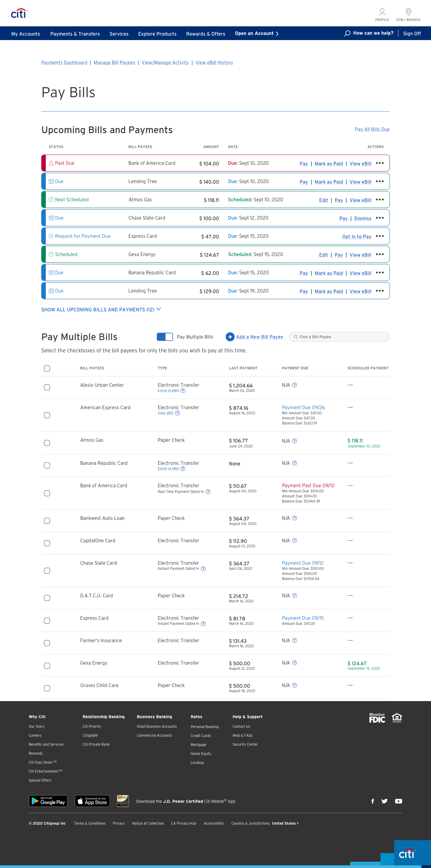Open the Rewards & Offers menu
The height and width of the screenshot is (868, 431).
[206, 34]
